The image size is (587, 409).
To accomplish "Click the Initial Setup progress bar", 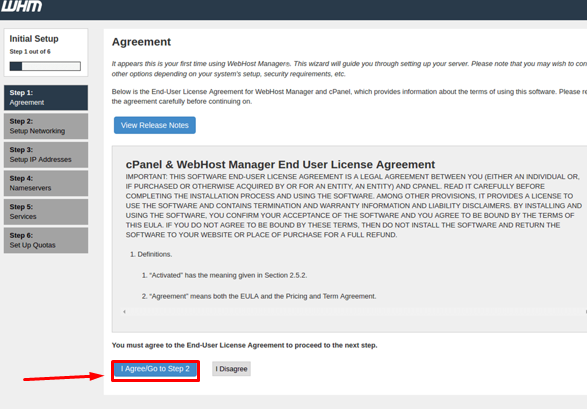I will coord(45,66).
